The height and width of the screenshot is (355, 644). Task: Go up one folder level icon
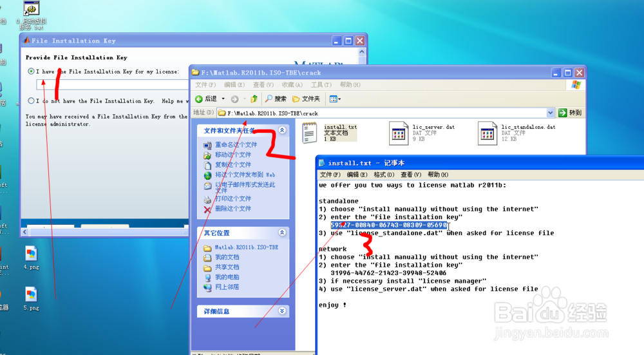tap(254, 99)
